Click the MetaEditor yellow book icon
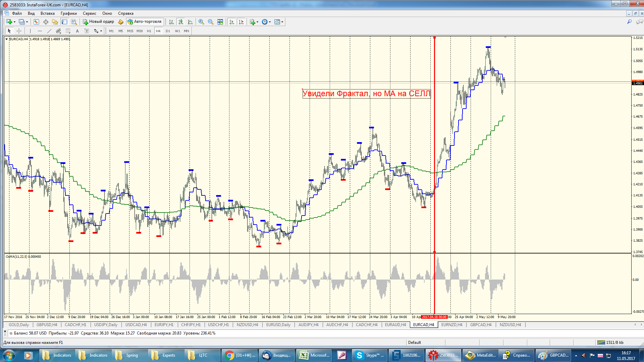 tap(121, 22)
